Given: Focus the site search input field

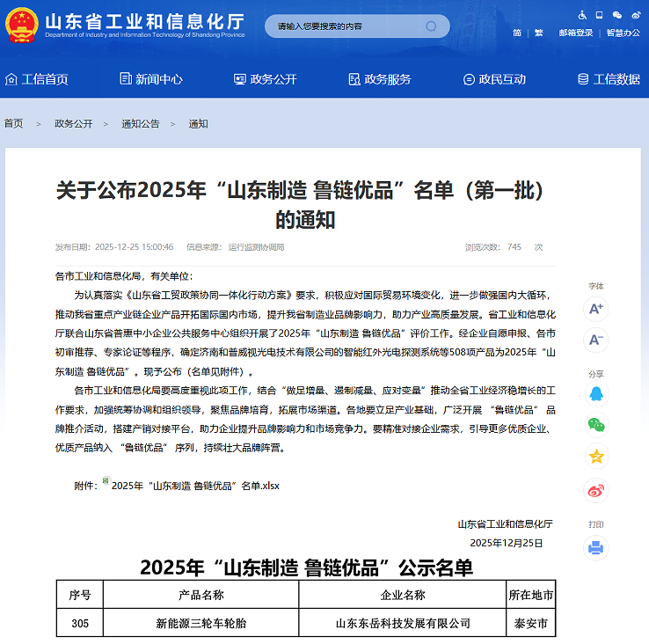Looking at the screenshot, I should point(347,26).
